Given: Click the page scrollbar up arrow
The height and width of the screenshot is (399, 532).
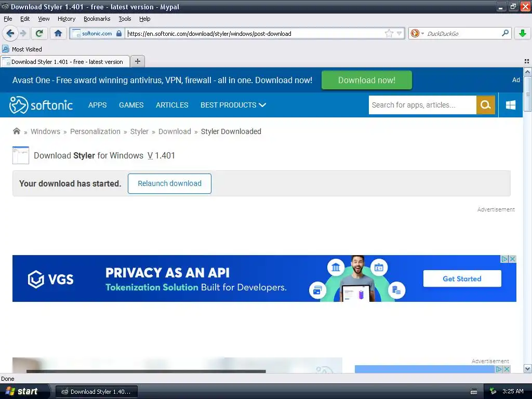Looking at the screenshot, I should point(528,72).
